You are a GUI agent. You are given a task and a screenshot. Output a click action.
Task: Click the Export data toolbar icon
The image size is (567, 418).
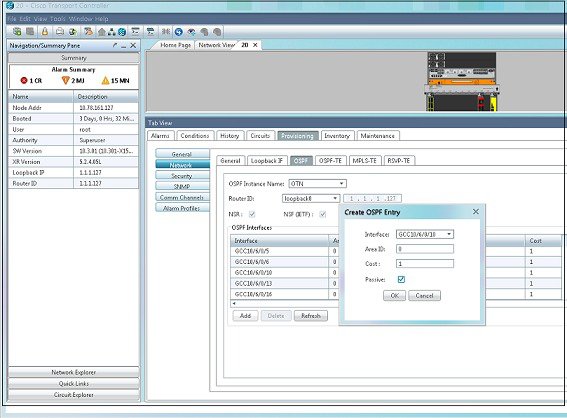[73, 32]
